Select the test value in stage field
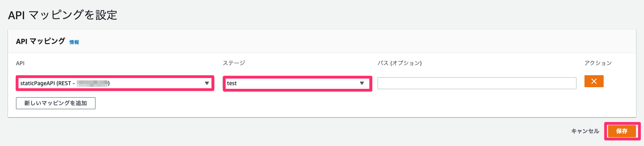Image resolution: width=644 pixels, height=146 pixels. [x=232, y=83]
